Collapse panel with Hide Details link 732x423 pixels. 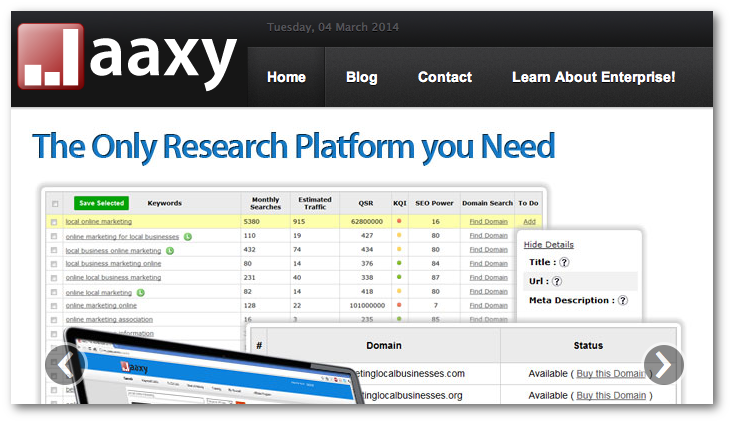(x=549, y=245)
